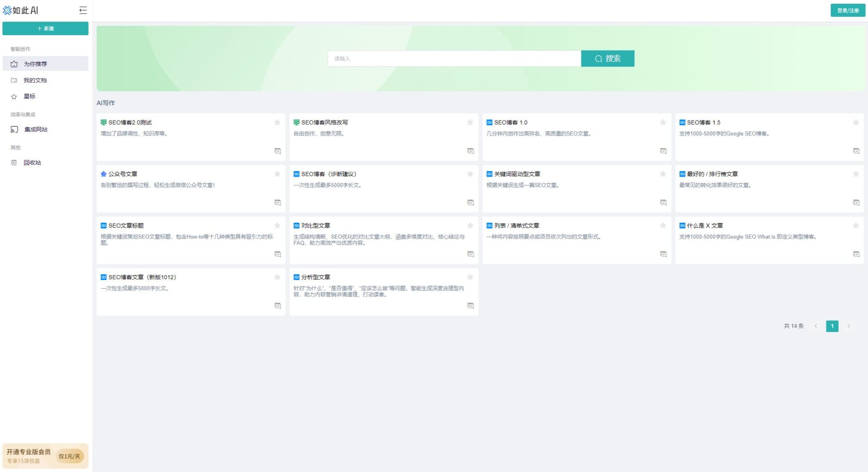Screen dimensions: 868x472
Task: Select page 1 in pagination
Action: point(832,326)
